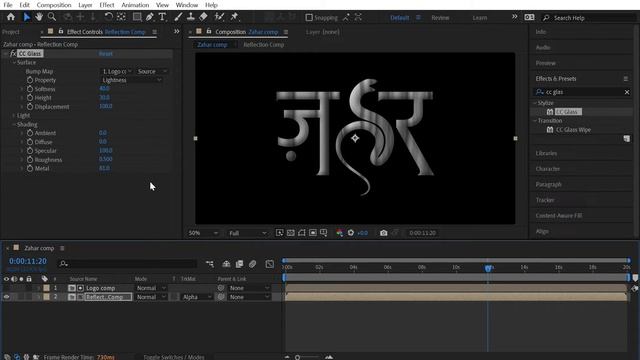Click the Reset Exposure icon in viewer
Screen dimensions: 640x360
[351, 233]
